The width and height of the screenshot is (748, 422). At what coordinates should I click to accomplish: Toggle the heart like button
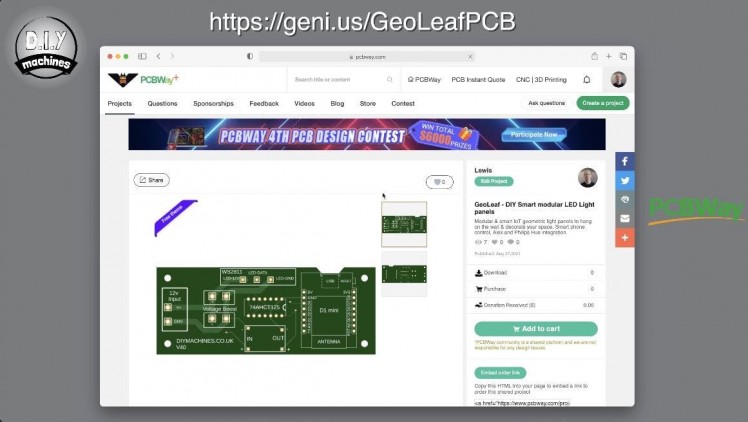click(439, 182)
